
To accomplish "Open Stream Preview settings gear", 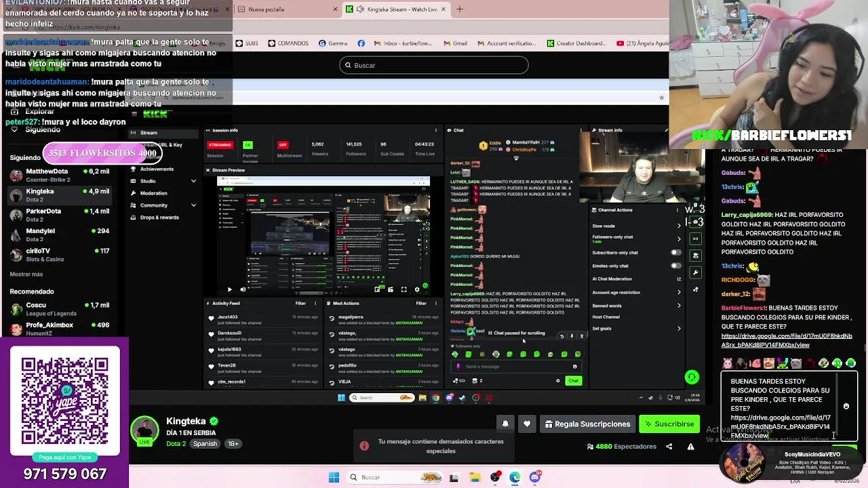I will (x=417, y=289).
